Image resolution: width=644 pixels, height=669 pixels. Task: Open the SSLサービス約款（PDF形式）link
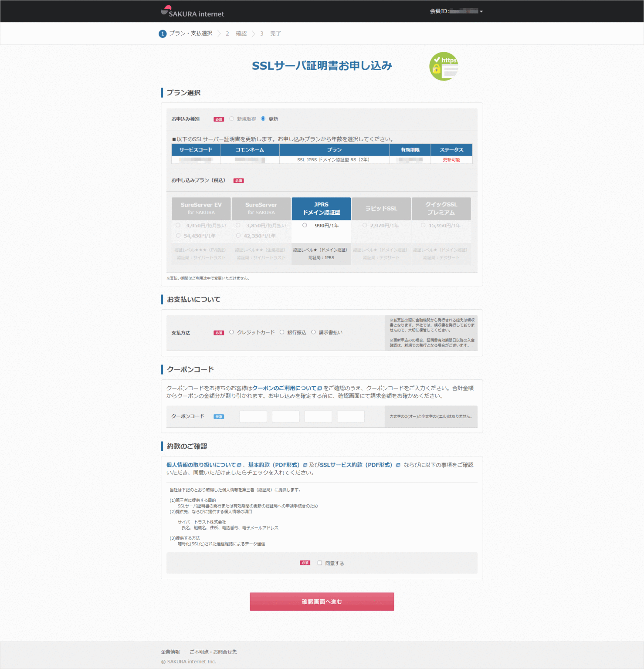[x=356, y=465]
